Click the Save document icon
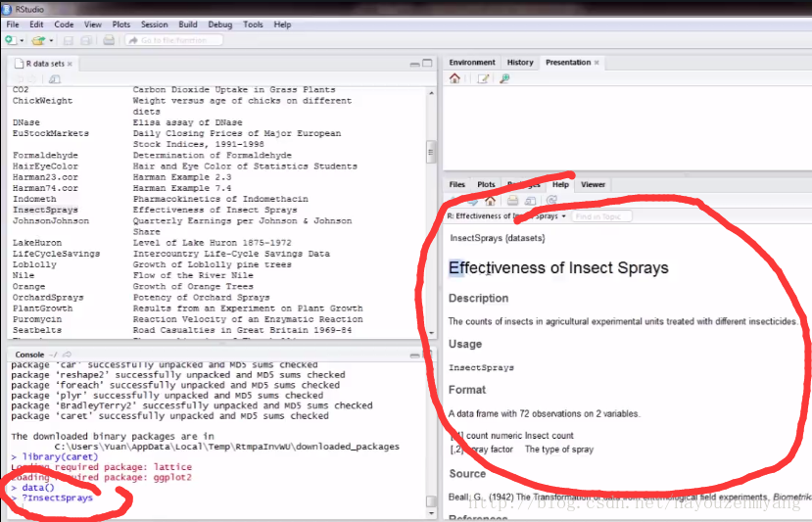This screenshot has height=522, width=812. point(69,40)
